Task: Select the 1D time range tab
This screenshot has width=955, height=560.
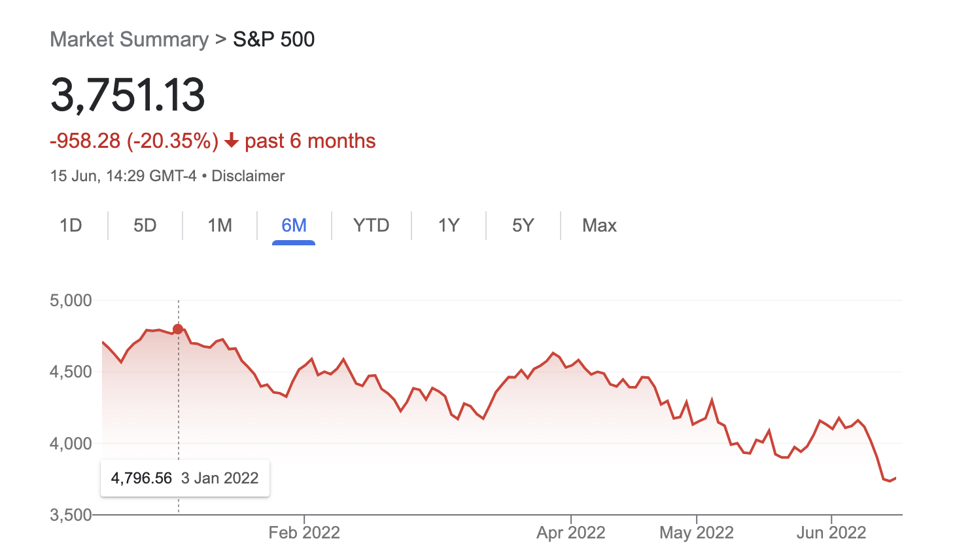Action: [71, 226]
